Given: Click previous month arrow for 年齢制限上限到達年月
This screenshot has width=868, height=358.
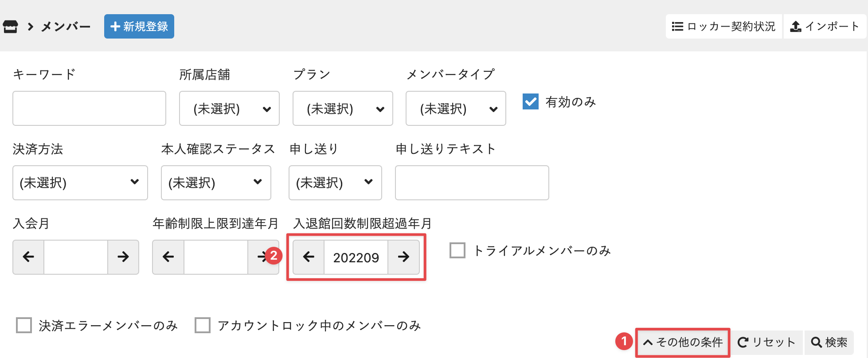Looking at the screenshot, I should point(168,257).
